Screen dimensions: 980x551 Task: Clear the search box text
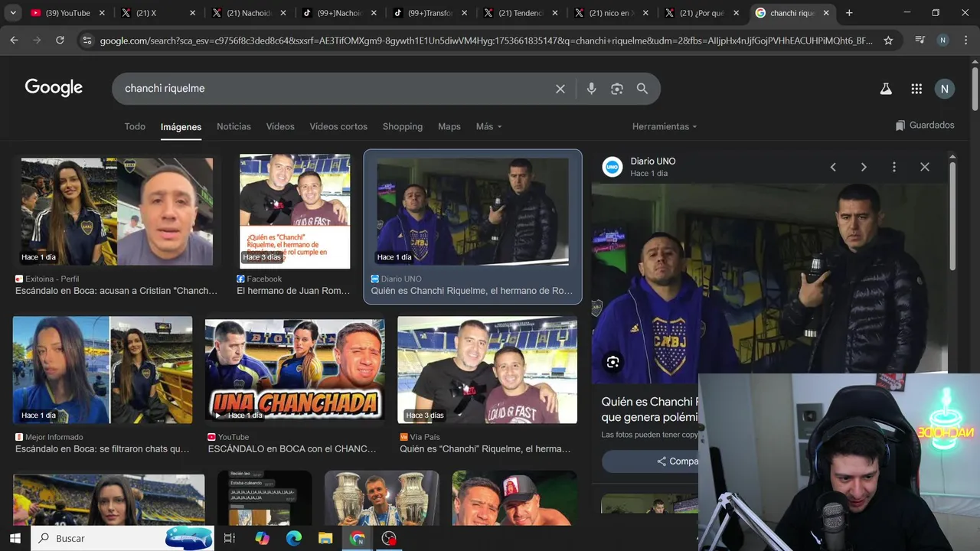(560, 89)
